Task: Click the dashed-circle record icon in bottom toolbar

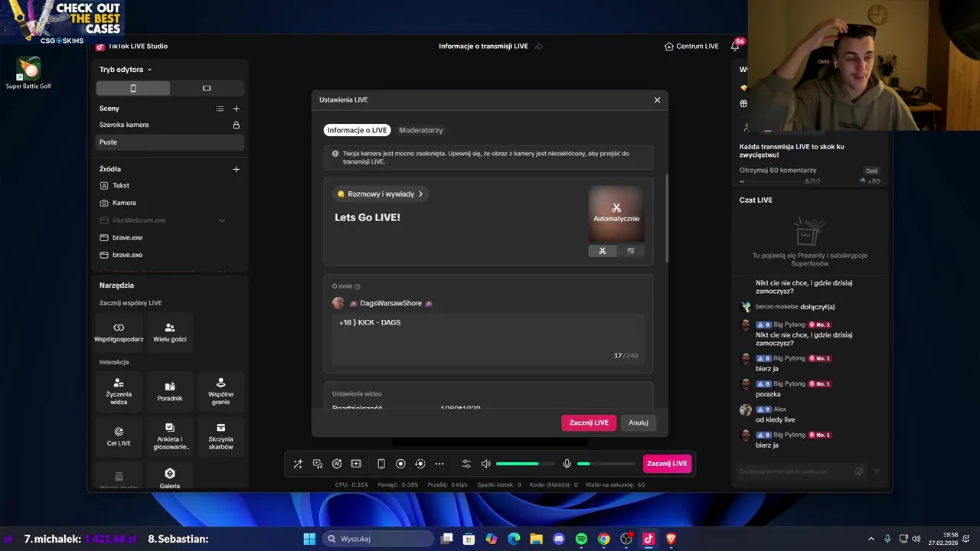Action: click(420, 464)
